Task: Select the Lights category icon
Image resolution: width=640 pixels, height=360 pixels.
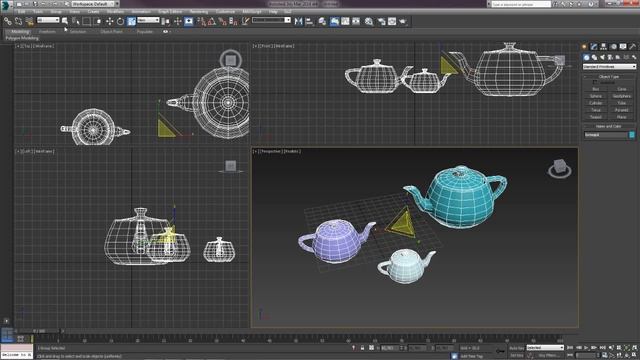Action: pyautogui.click(x=602, y=57)
